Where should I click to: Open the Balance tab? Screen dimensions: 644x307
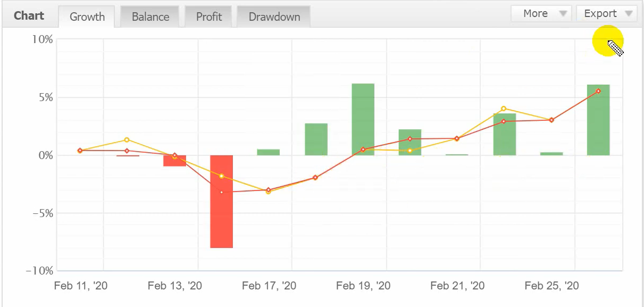pos(150,16)
